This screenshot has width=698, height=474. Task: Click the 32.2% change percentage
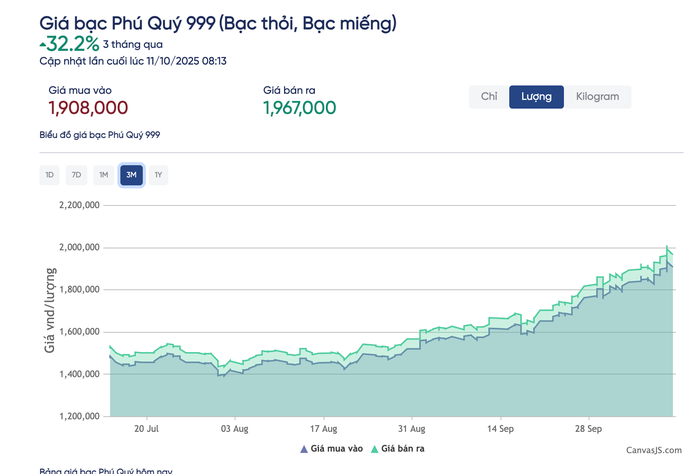pos(72,43)
